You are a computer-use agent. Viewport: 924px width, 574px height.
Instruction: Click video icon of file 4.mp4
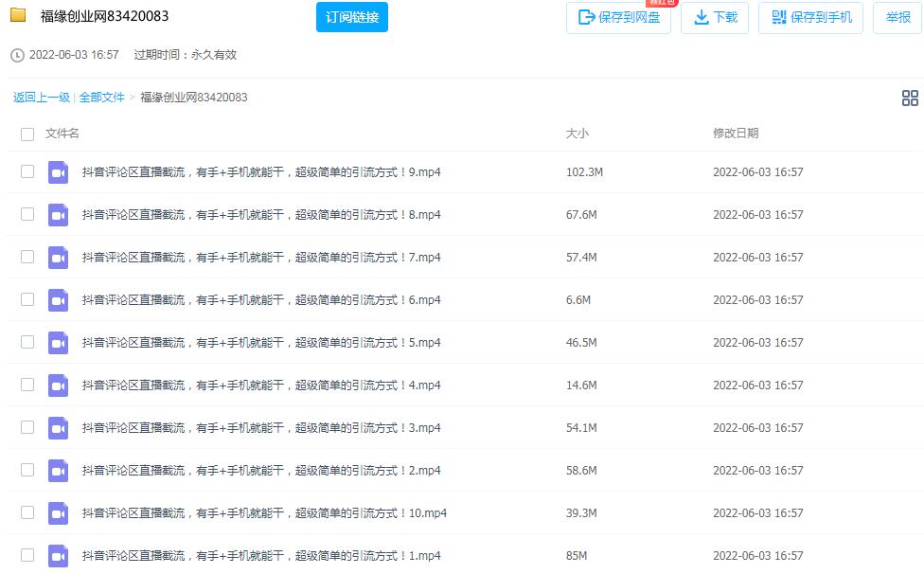(58, 386)
